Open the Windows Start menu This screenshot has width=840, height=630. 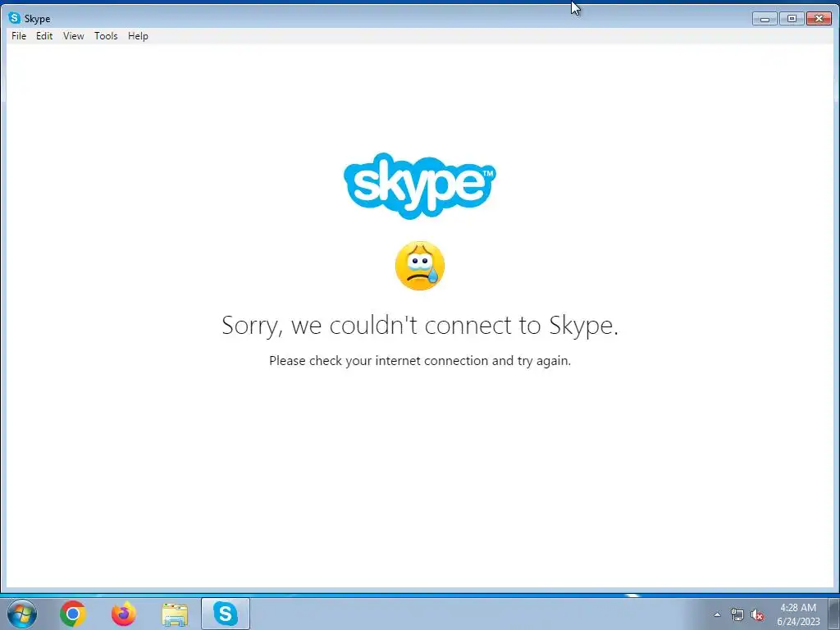coord(22,614)
